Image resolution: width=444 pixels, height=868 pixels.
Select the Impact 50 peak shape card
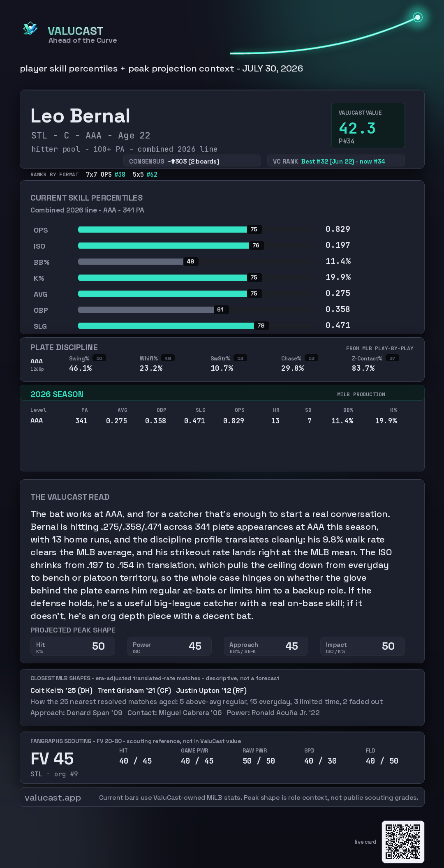pyautogui.click(x=363, y=646)
